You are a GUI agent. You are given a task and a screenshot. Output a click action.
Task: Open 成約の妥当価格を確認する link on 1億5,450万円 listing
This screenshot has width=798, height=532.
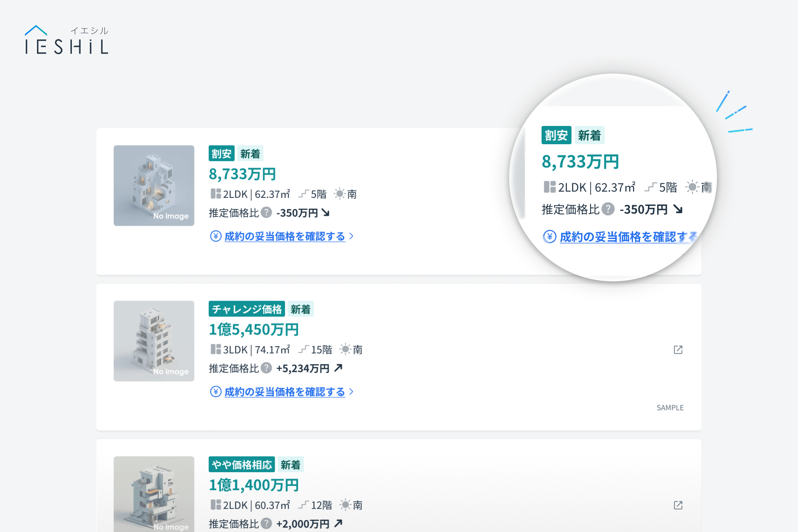click(285, 392)
